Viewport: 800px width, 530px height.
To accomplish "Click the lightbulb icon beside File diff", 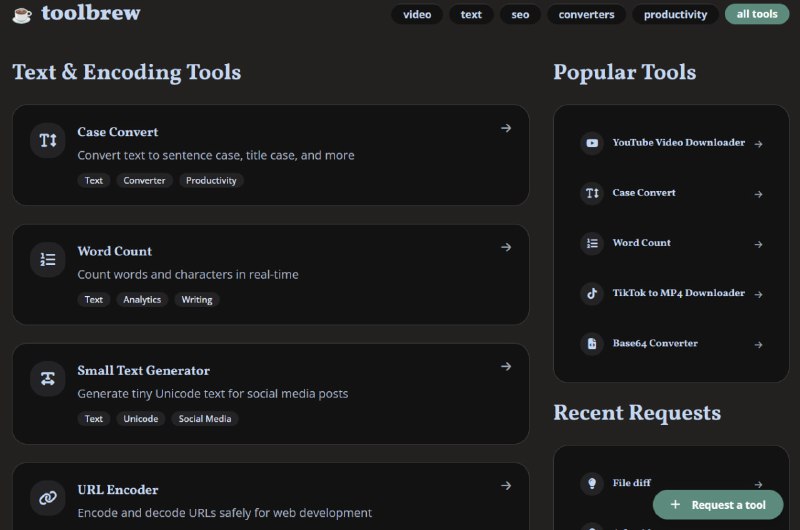I will click(592, 483).
